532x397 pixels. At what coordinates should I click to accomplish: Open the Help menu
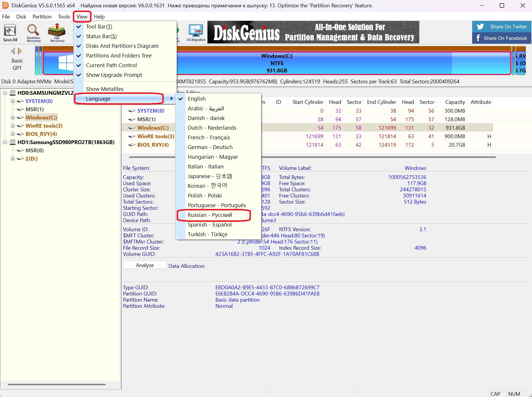tap(99, 17)
